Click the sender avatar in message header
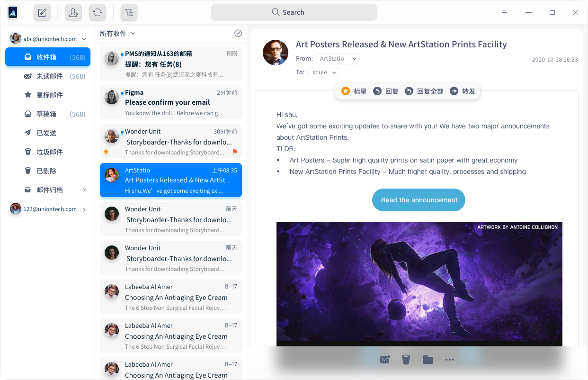 [276, 53]
